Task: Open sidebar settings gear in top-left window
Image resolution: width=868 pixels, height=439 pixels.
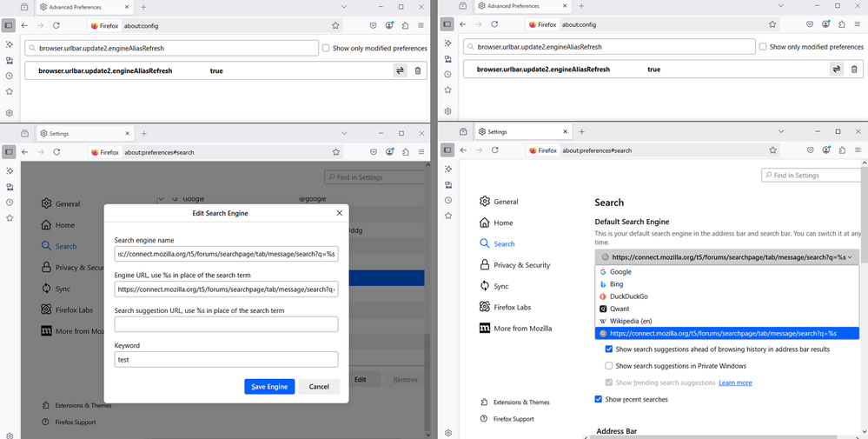Action: pos(9,113)
